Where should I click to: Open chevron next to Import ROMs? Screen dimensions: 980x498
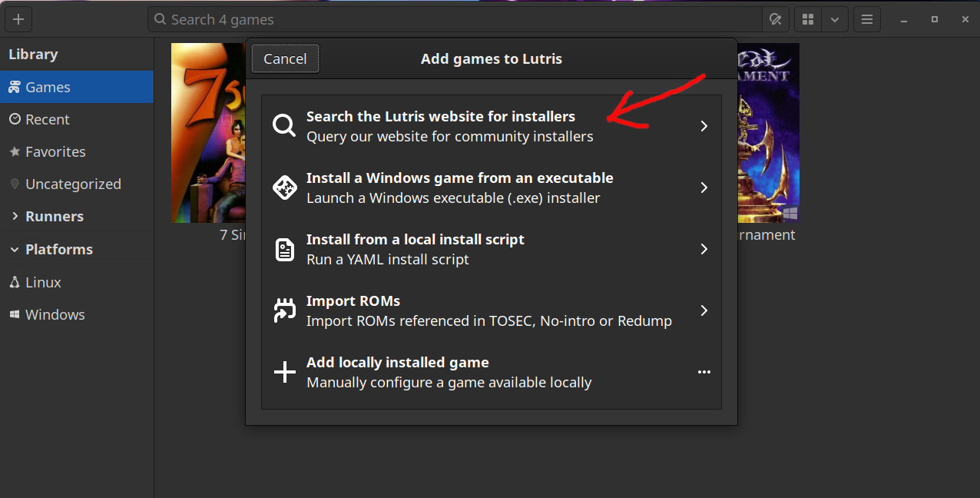[704, 310]
